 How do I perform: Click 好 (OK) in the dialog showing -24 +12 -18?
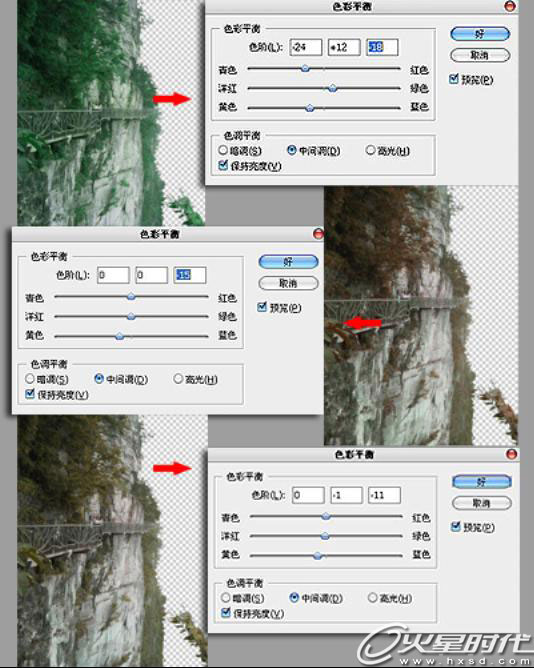(x=479, y=34)
